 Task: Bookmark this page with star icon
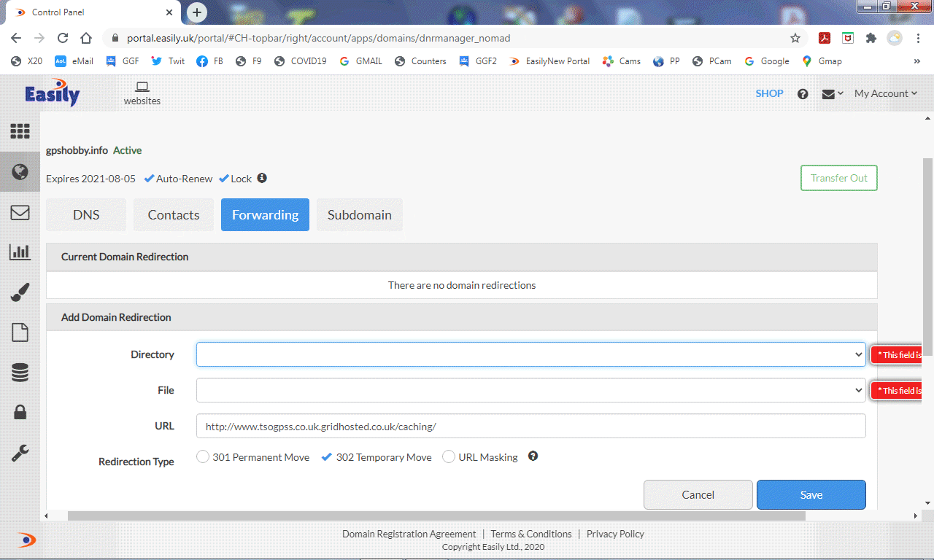click(x=795, y=38)
